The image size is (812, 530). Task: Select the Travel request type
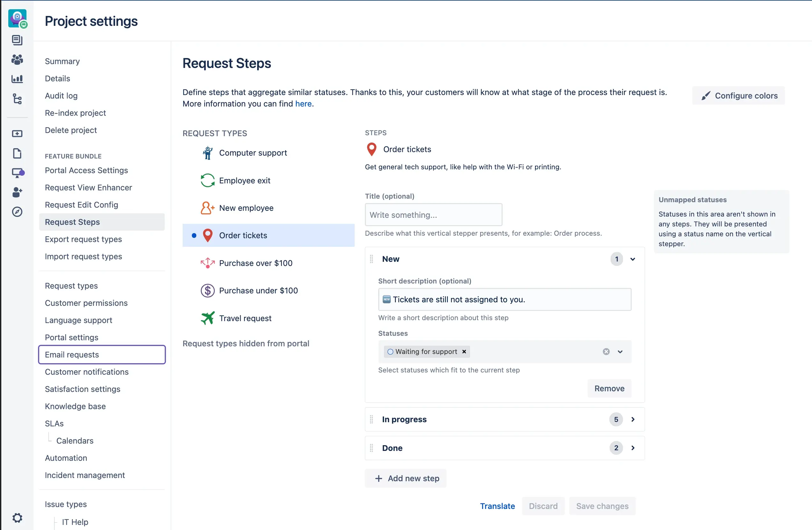point(245,318)
